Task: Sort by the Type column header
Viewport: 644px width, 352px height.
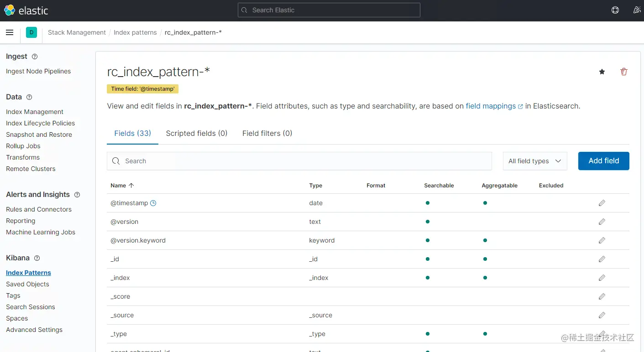Action: tap(316, 186)
